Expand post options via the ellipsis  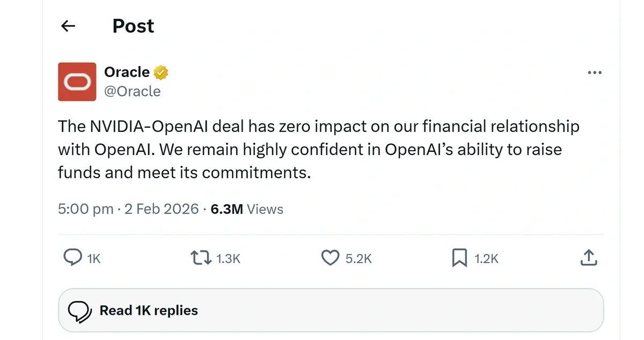595,72
